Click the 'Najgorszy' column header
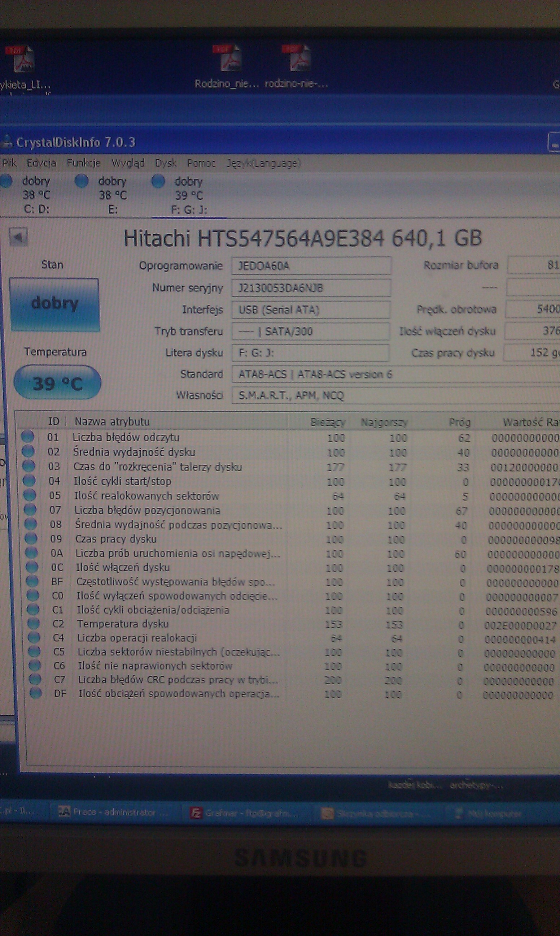This screenshot has height=936, width=560. pyautogui.click(x=384, y=422)
